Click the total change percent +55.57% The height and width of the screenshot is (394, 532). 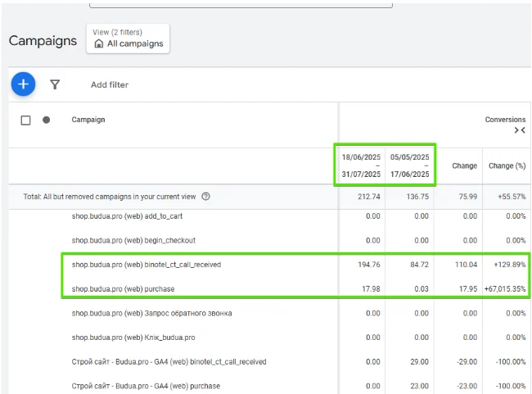[x=512, y=197]
